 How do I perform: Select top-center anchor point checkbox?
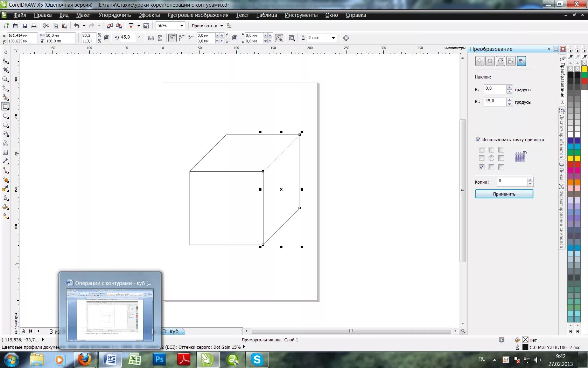coord(491,150)
